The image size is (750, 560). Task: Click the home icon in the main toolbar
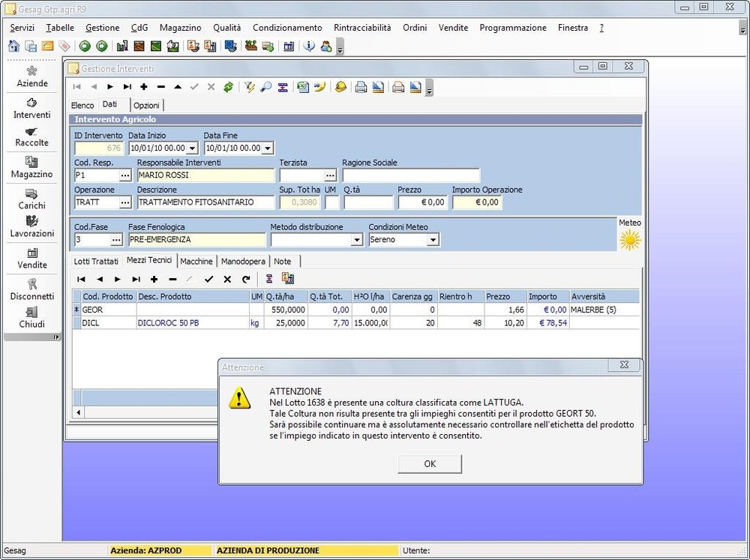coord(13,46)
